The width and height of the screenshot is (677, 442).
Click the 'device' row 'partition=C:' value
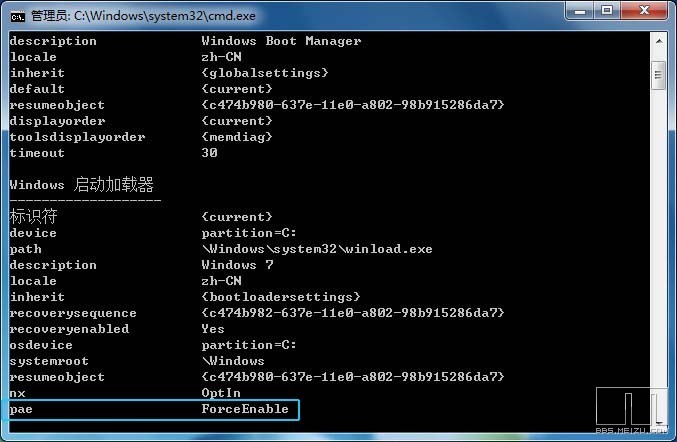[249, 233]
